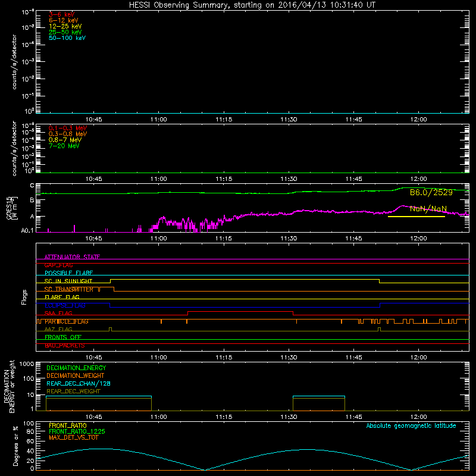Click the 7-20 MeV legend label
Screen dimensions: 476x476
64,146
